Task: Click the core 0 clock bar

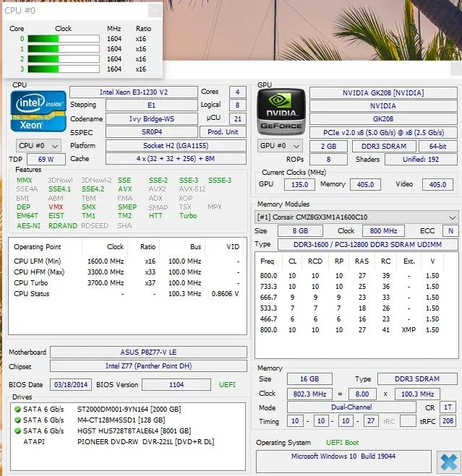Action: point(64,39)
